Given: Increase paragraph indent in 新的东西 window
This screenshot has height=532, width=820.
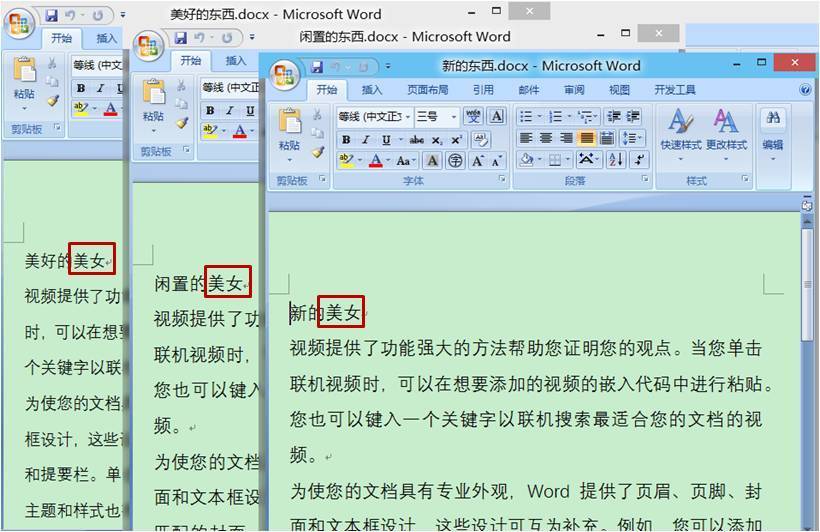Looking at the screenshot, I should (632, 116).
